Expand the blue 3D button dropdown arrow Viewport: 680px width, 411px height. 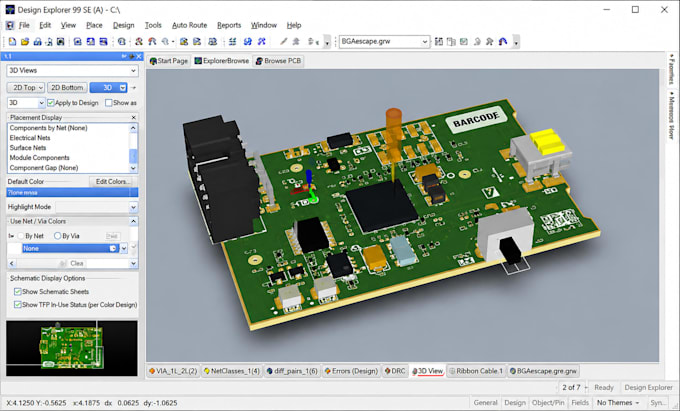[x=123, y=88]
